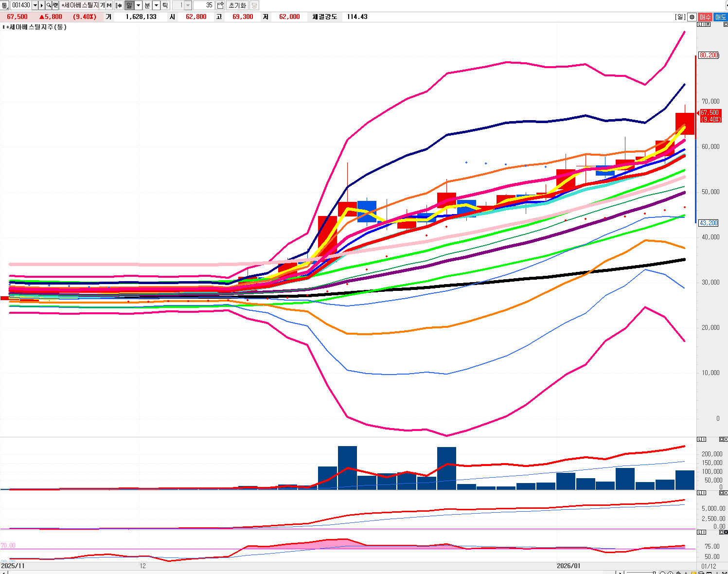Image resolution: width=728 pixels, height=574 pixels.
Task: Toggle the 'L' scale button on price chart
Action: (x=700, y=24)
